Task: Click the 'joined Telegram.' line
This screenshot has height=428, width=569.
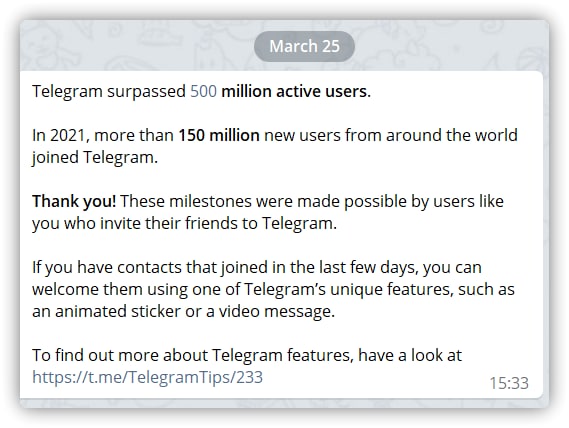Action: (x=95, y=158)
